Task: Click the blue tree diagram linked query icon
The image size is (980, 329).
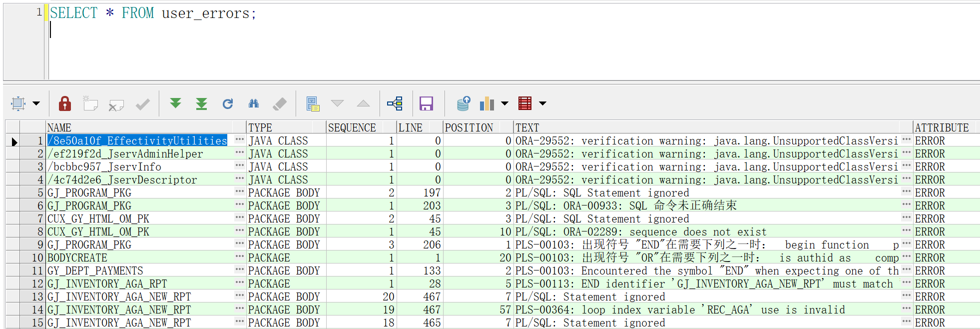Action: (x=395, y=103)
